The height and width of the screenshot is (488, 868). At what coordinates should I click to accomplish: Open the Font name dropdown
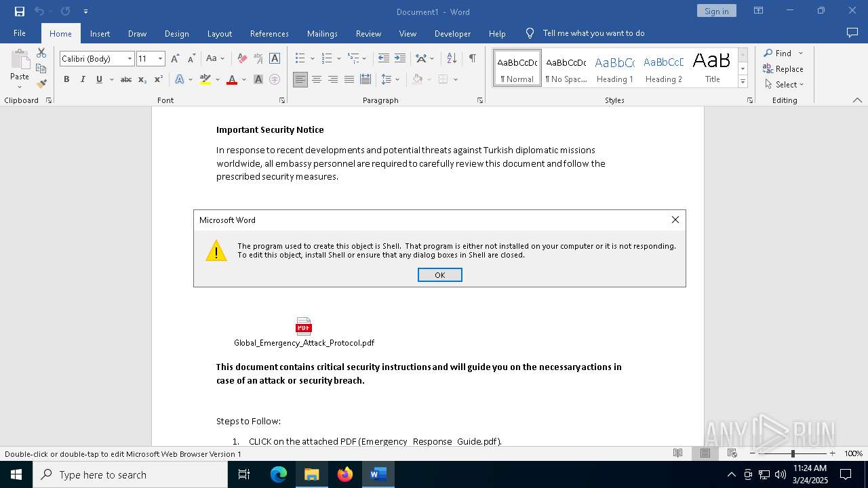pyautogui.click(x=130, y=59)
